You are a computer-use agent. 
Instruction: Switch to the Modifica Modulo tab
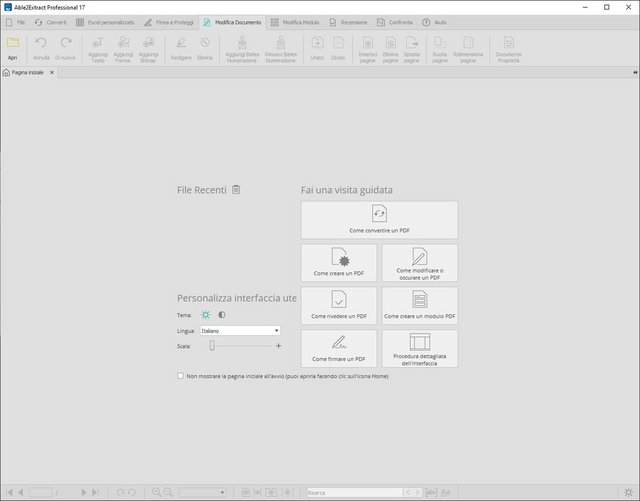pyautogui.click(x=295, y=22)
